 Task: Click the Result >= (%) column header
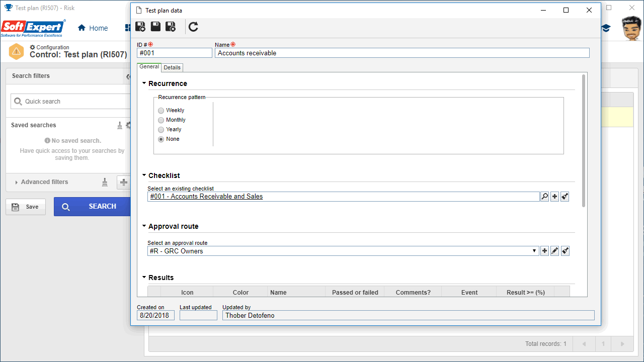tap(526, 292)
